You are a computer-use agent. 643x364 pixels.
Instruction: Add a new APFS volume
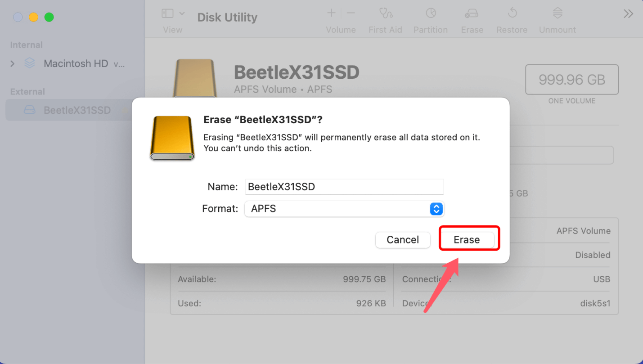click(x=331, y=13)
